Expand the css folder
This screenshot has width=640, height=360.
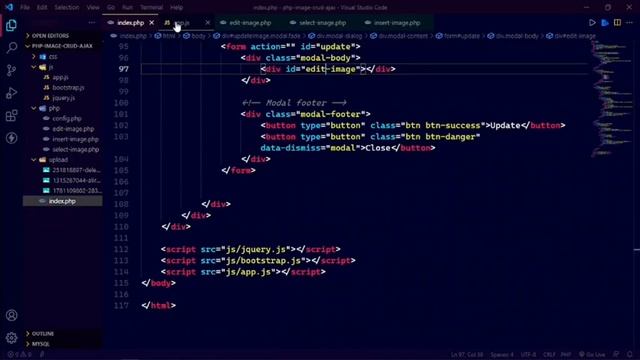coord(62,57)
